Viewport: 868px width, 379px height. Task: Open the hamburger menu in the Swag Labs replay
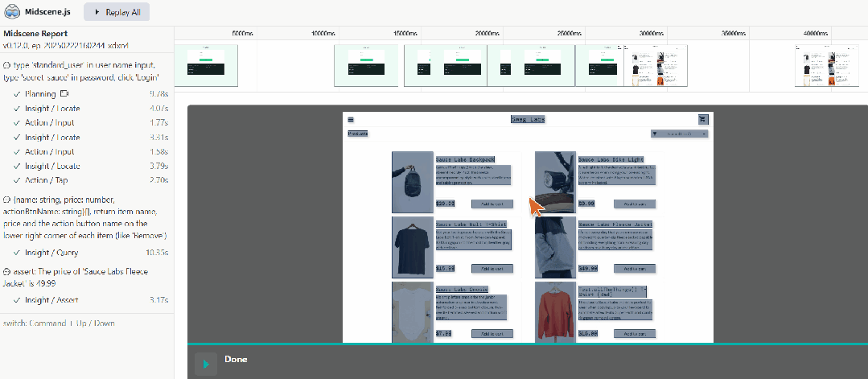tap(351, 120)
